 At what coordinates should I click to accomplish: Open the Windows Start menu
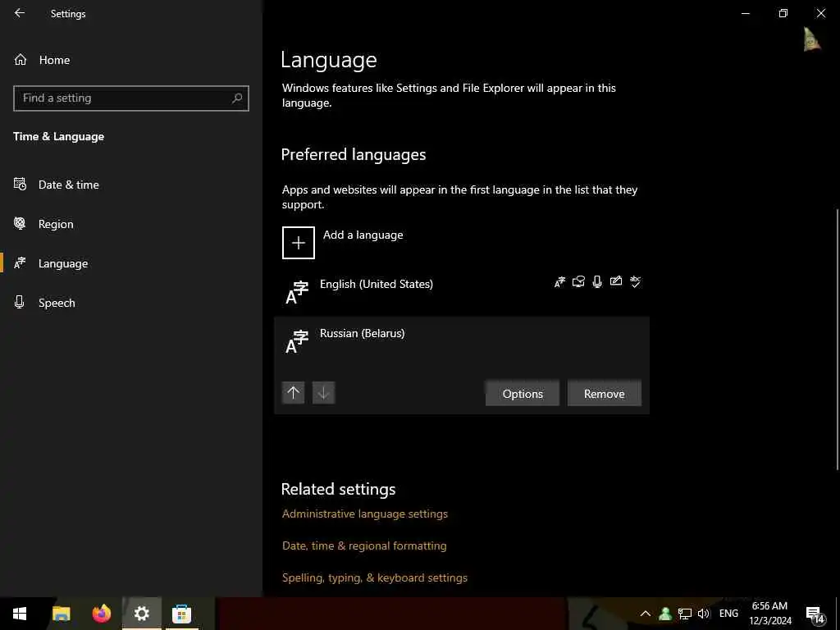pos(20,614)
